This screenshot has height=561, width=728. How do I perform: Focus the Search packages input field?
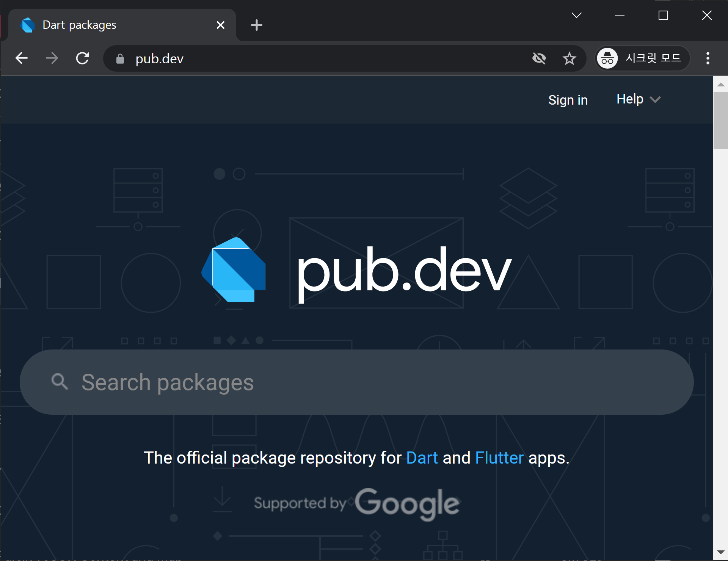[356, 382]
